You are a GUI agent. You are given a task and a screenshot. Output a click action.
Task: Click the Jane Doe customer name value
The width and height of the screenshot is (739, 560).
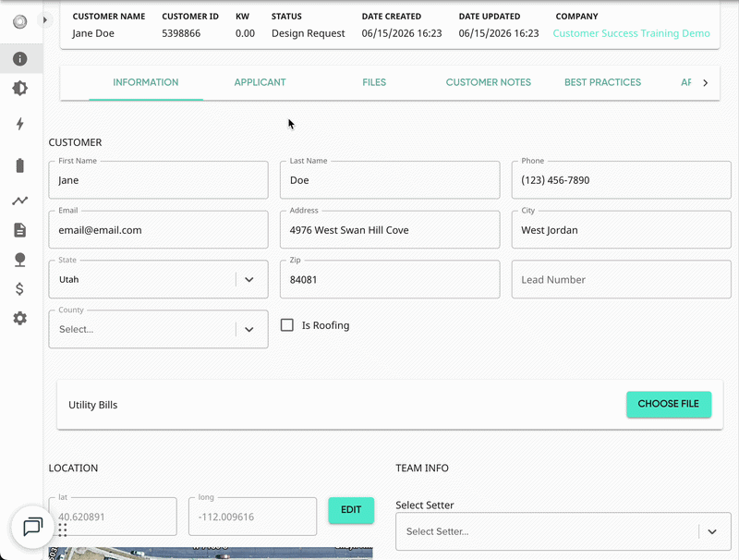click(93, 33)
